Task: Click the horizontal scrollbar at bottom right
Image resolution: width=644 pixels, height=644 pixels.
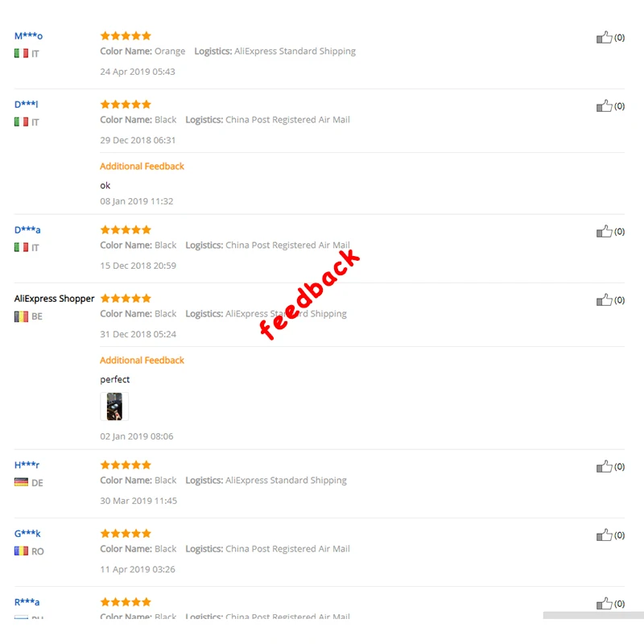Action: pos(593,615)
